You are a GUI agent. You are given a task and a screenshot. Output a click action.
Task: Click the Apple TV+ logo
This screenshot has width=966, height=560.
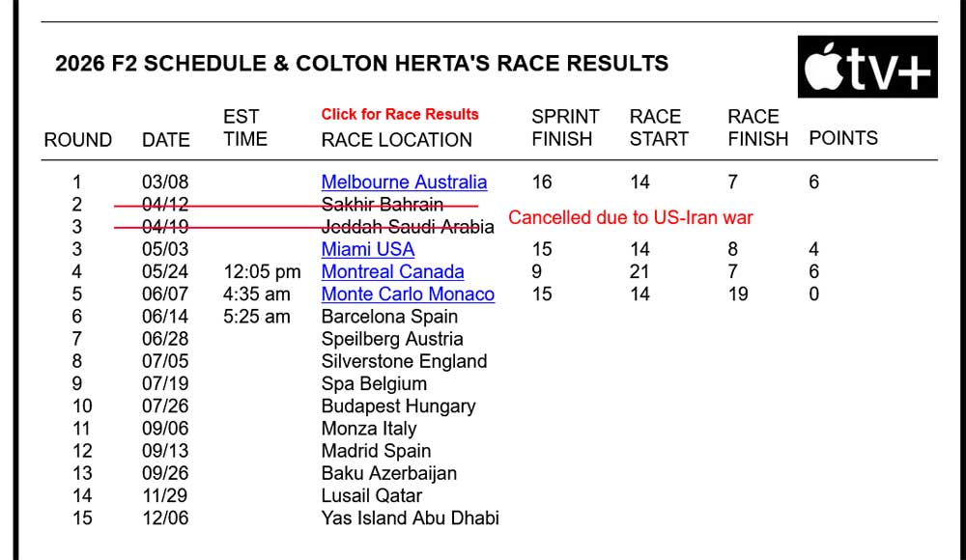pyautogui.click(x=867, y=67)
